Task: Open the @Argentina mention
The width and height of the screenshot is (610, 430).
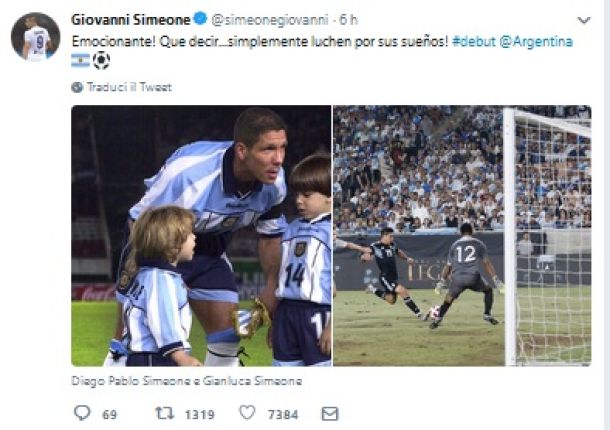Action: [537, 41]
